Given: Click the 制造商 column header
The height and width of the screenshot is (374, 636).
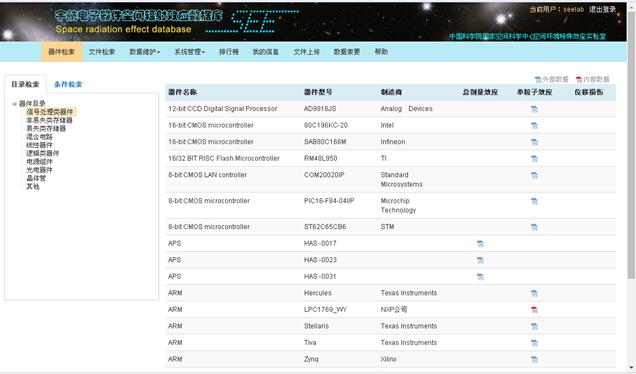Looking at the screenshot, I should (391, 92).
